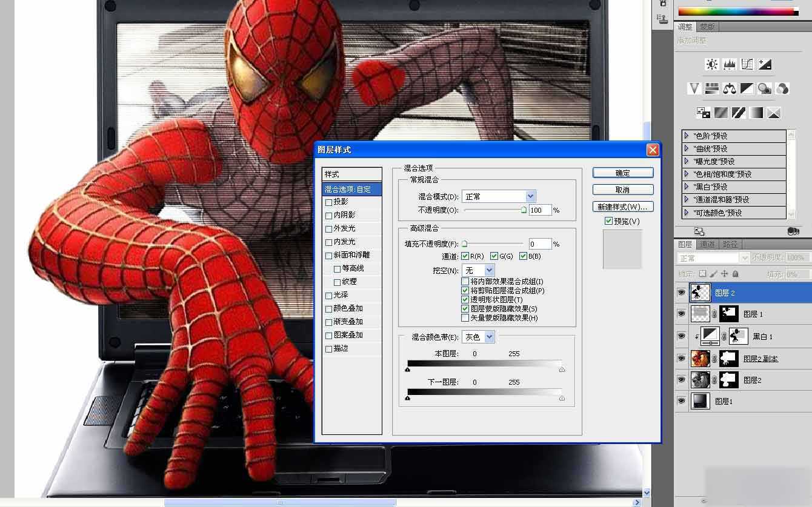Click the Curves adjustment icon
The height and width of the screenshot is (507, 812).
pos(747,64)
